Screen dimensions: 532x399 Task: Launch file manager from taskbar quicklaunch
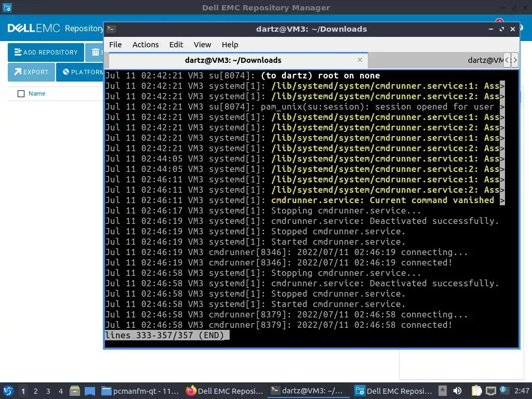(75, 391)
